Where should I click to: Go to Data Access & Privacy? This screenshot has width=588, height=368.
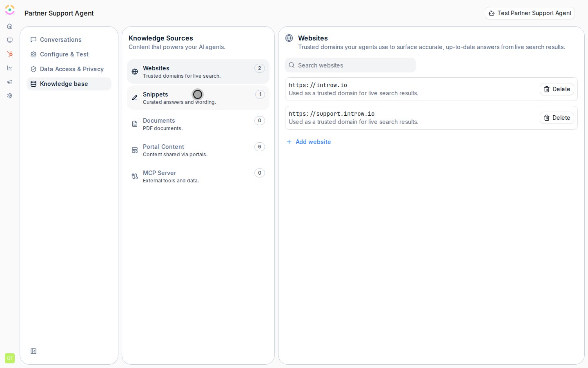tap(69, 69)
